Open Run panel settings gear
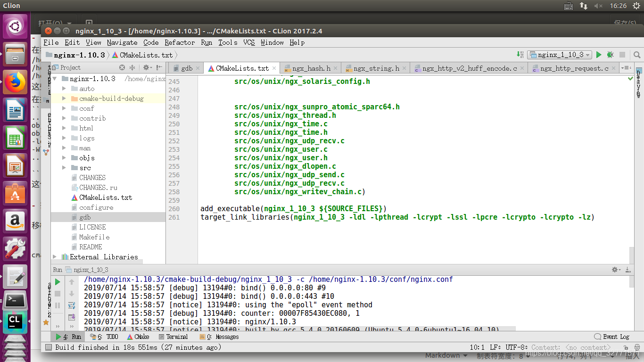Screen dimensions: 644x362 [616, 270]
